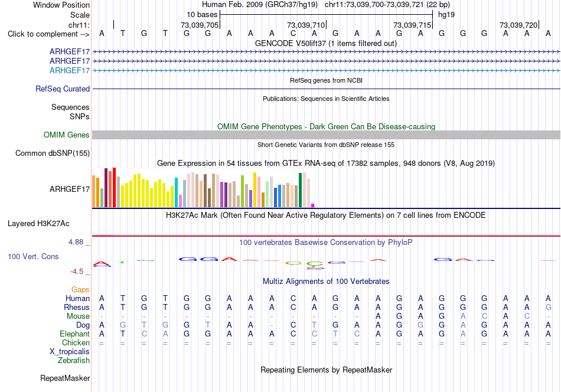The image size is (561, 392).
Task: Click the Mouse species row label
Action: click(78, 316)
